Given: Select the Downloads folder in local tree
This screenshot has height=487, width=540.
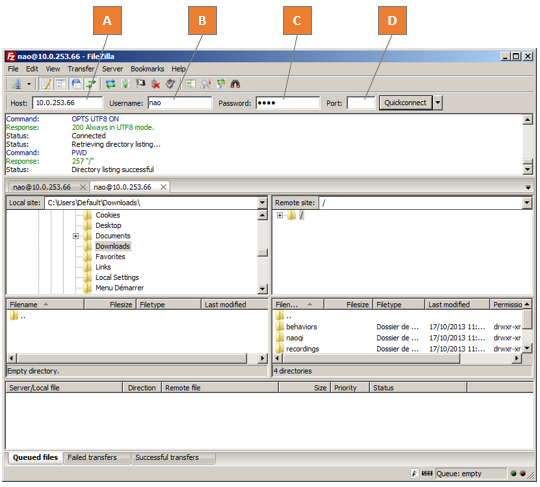Looking at the screenshot, I should click(113, 246).
